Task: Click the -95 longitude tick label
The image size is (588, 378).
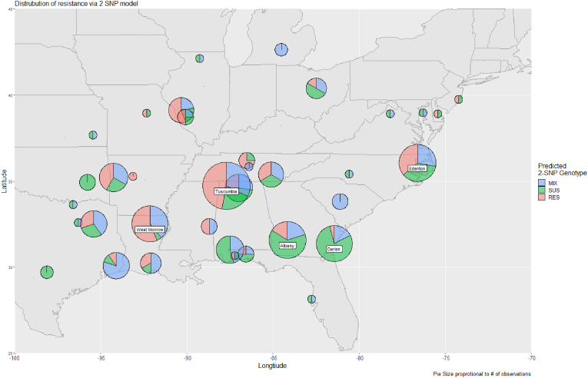Action: (101, 358)
